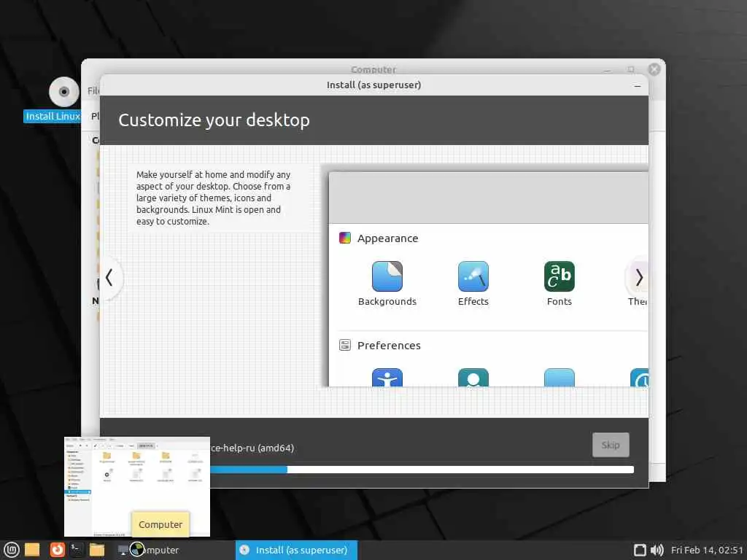Screen dimensions: 747x560
Task: Open the Install Linux Mint desktop icon
Action: coord(64,92)
